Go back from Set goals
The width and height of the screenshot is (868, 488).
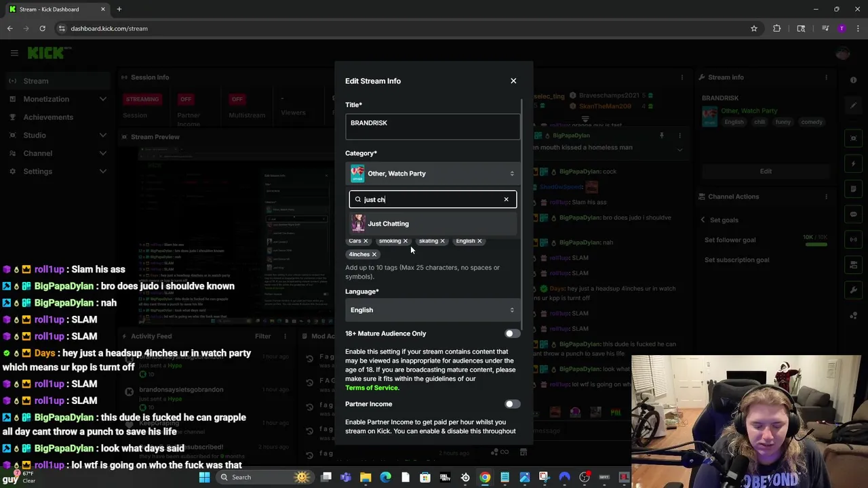tap(703, 220)
